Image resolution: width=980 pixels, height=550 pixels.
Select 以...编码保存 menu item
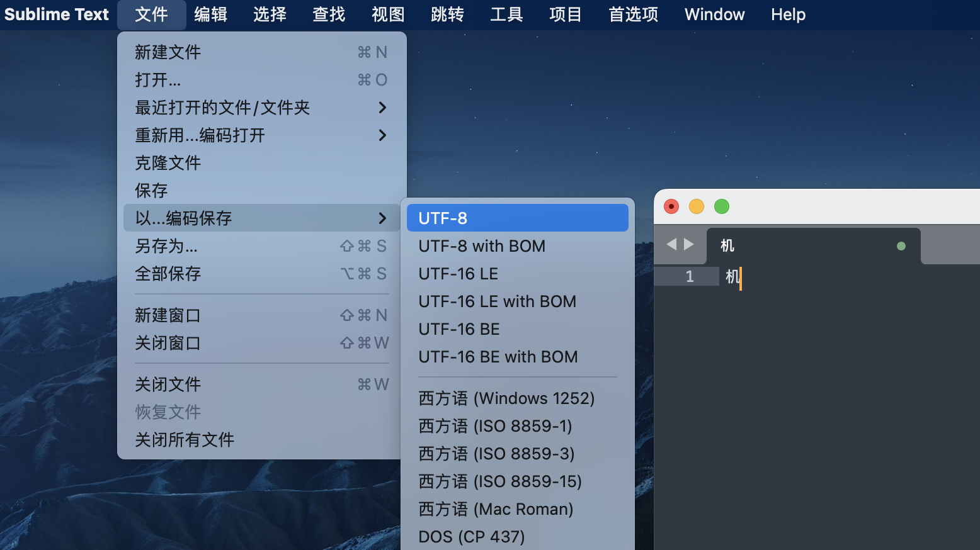[261, 218]
